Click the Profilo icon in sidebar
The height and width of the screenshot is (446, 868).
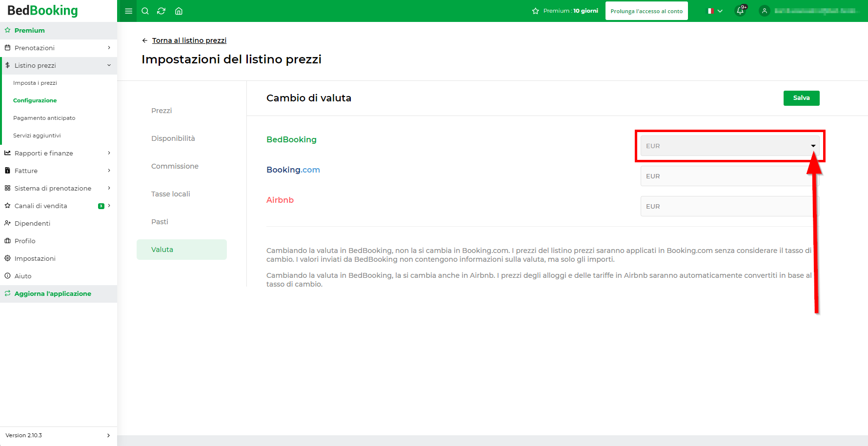coord(7,241)
